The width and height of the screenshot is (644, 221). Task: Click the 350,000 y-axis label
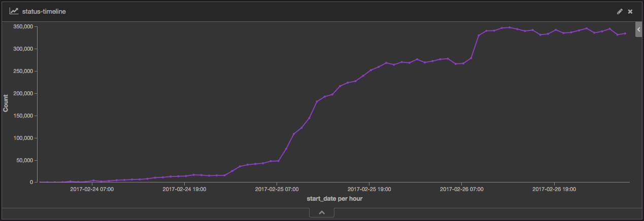(23, 26)
